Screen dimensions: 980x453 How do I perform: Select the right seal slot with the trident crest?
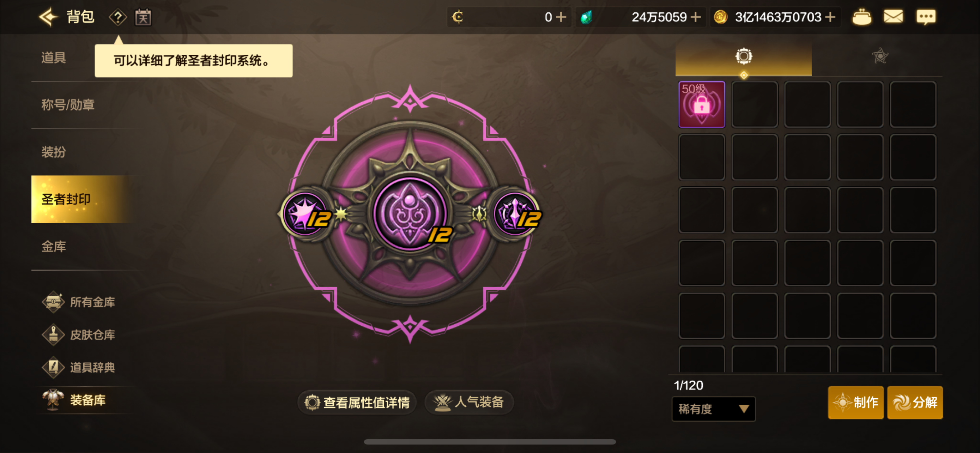point(515,214)
